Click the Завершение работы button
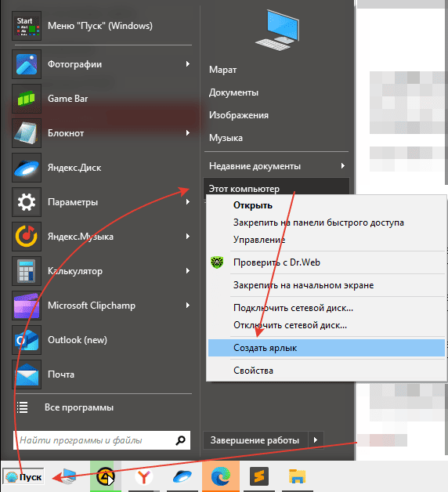 (255, 440)
